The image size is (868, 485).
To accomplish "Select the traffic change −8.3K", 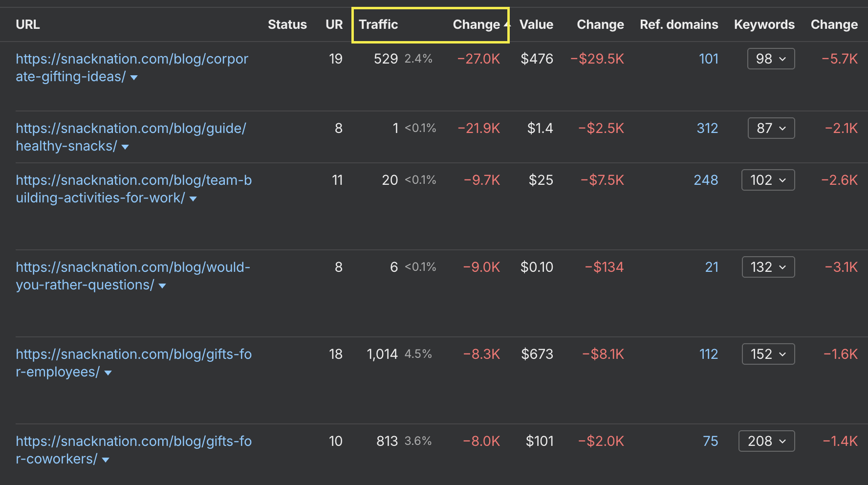I will point(481,354).
